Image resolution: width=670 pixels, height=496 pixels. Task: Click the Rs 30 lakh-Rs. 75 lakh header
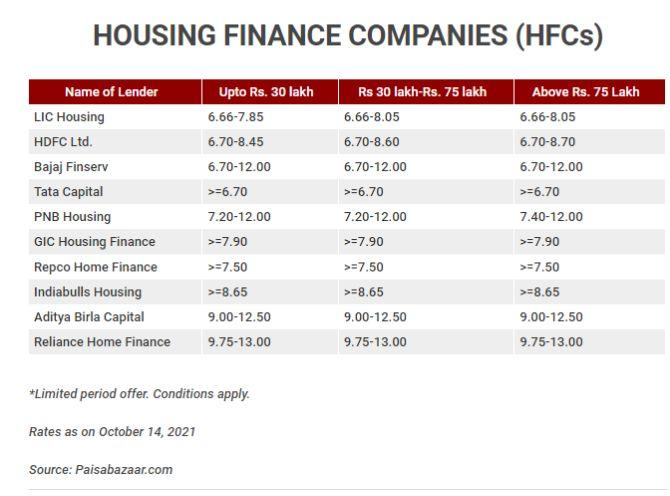click(422, 92)
